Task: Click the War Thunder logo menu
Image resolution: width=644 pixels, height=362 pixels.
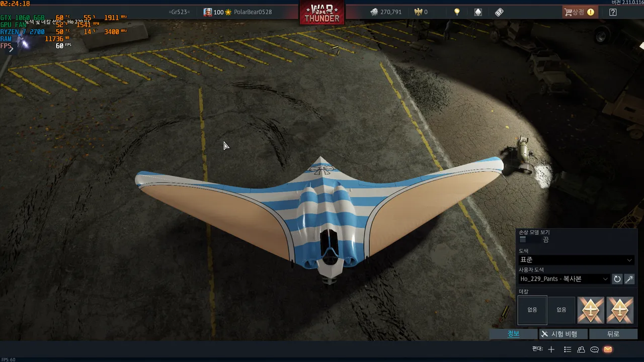Action: point(322,13)
